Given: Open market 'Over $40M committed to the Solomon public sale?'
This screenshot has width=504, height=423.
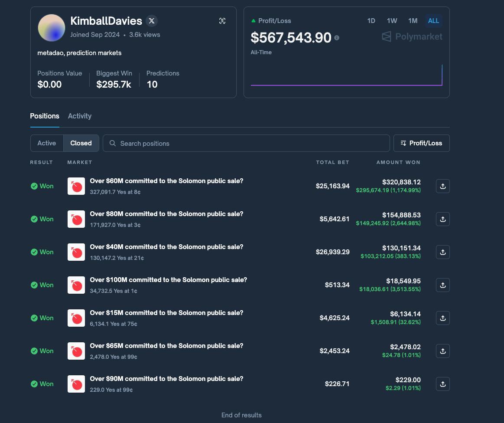Looking at the screenshot, I should tap(166, 247).
